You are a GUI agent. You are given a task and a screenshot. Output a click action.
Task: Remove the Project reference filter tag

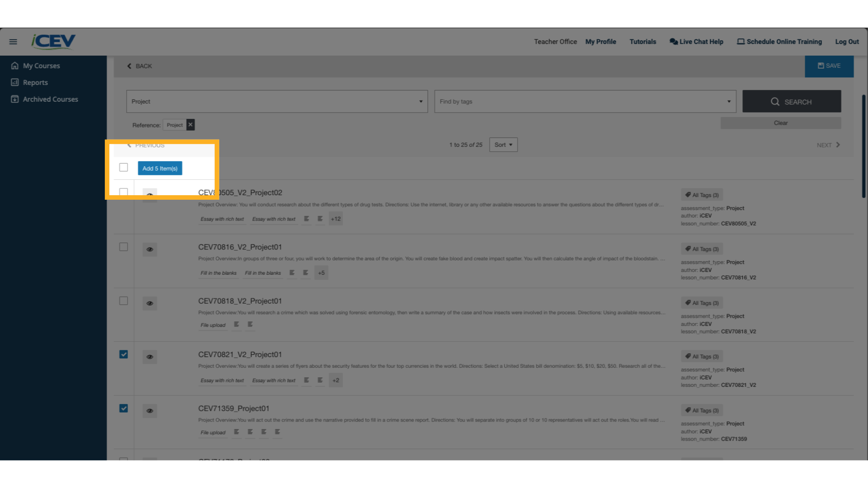(190, 125)
